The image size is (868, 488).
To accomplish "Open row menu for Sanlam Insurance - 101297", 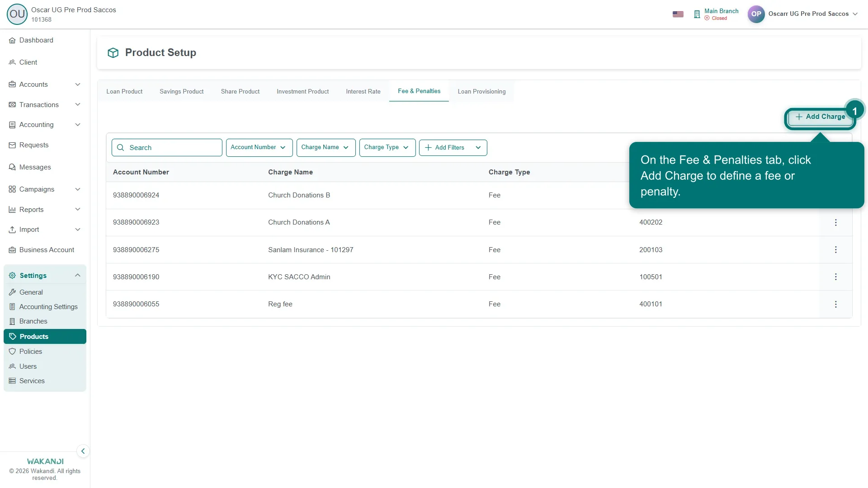I will (835, 250).
